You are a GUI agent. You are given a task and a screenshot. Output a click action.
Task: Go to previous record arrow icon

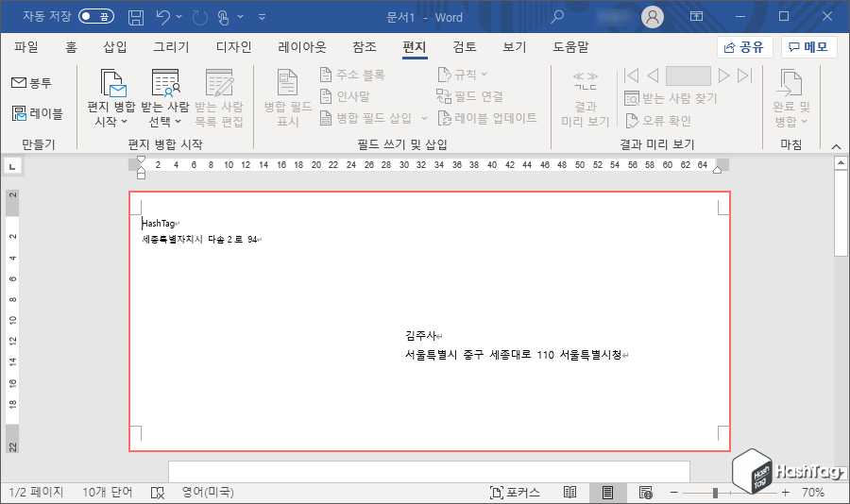[653, 76]
